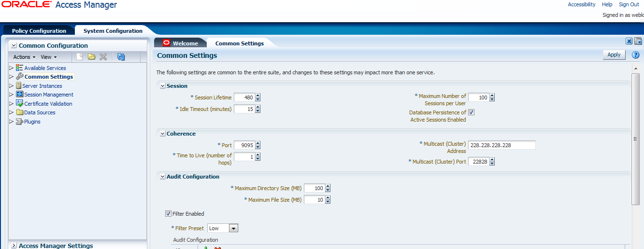Expand the Server Instances tree node
The height and width of the screenshot is (249, 644).
click(x=11, y=85)
